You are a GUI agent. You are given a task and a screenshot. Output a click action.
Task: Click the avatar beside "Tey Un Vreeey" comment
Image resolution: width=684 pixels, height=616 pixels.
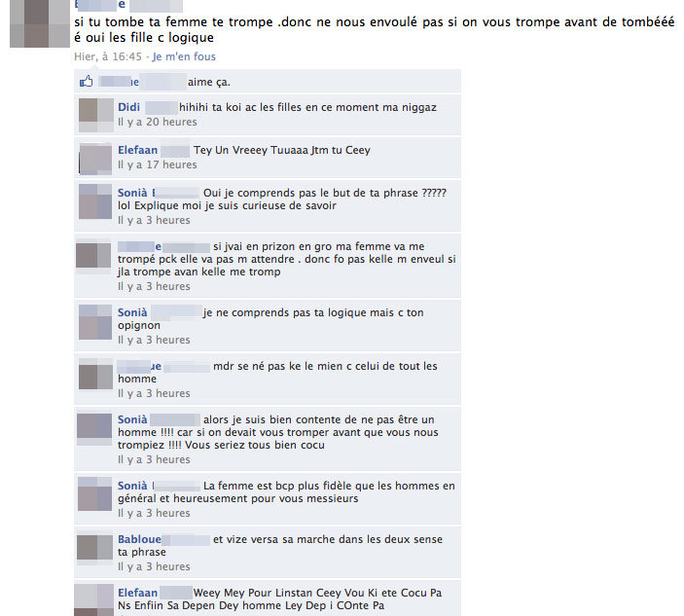pyautogui.click(x=95, y=158)
